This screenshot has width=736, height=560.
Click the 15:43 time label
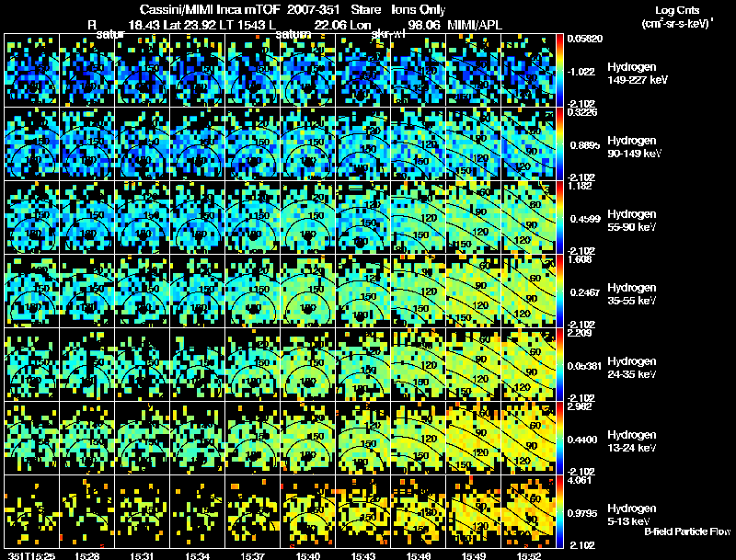tap(362, 556)
